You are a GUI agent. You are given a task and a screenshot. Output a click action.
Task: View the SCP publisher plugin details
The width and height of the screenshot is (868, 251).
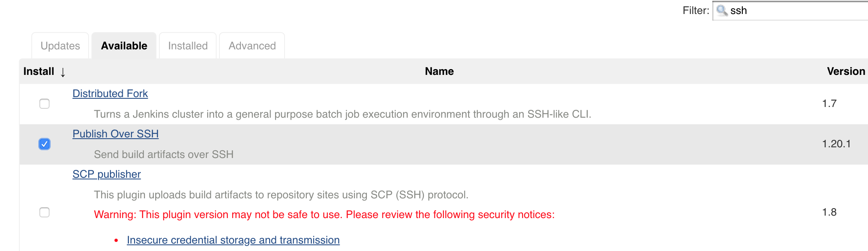(106, 174)
